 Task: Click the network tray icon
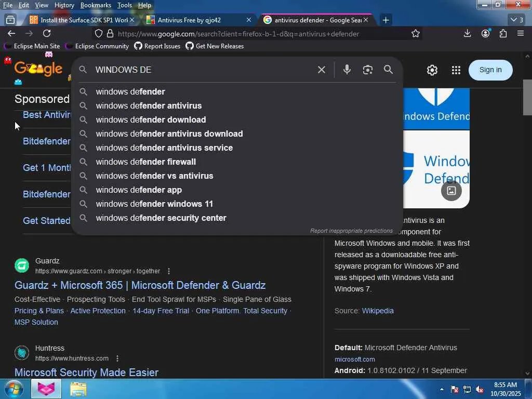click(467, 389)
